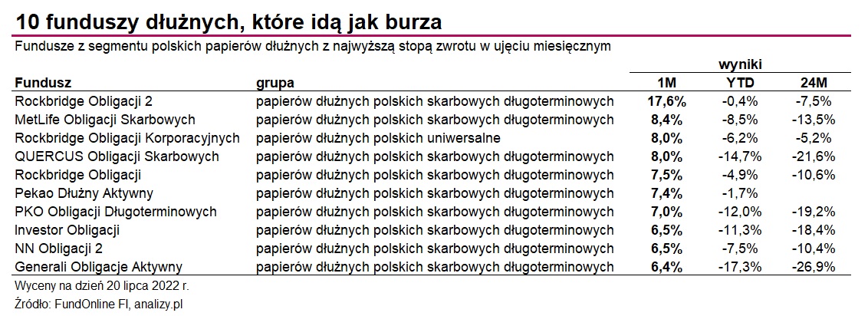The width and height of the screenshot is (868, 316).
Task: Click the group cell in the Pekao Dłużny Aktywny row
Action: [435, 194]
